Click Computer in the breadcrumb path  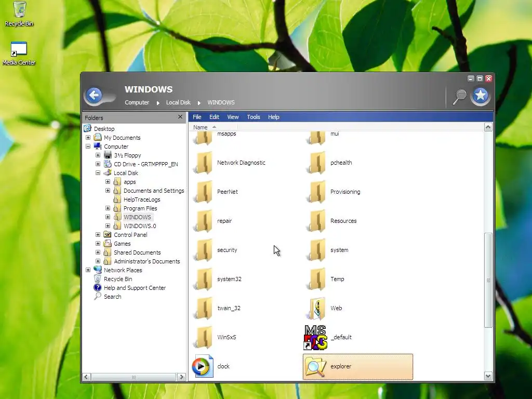coord(137,102)
